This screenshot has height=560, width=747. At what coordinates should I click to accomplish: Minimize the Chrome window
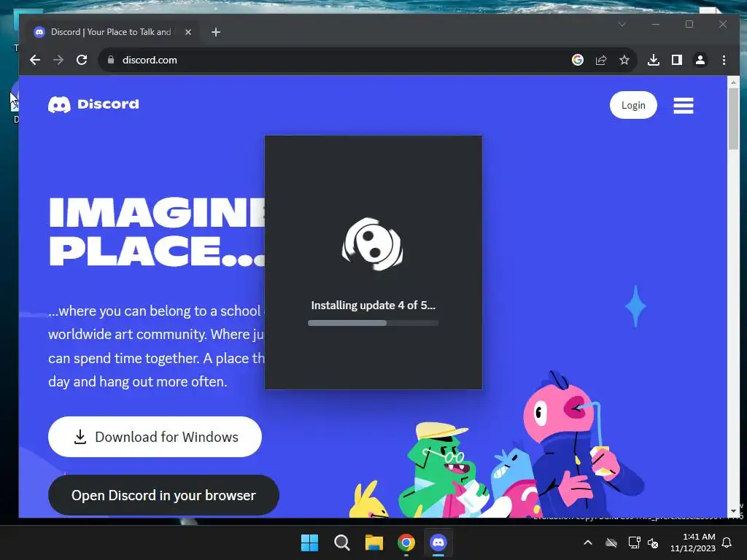click(x=656, y=24)
